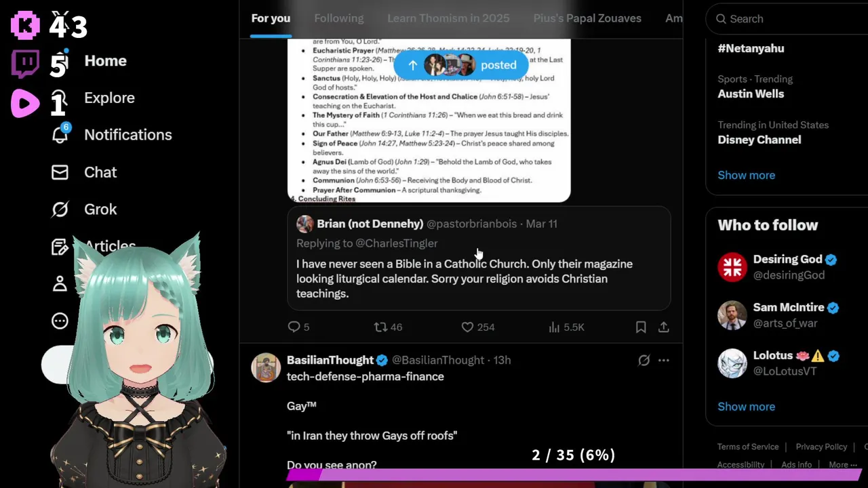
Task: Open Desiring God profile avatar
Action: (x=732, y=266)
